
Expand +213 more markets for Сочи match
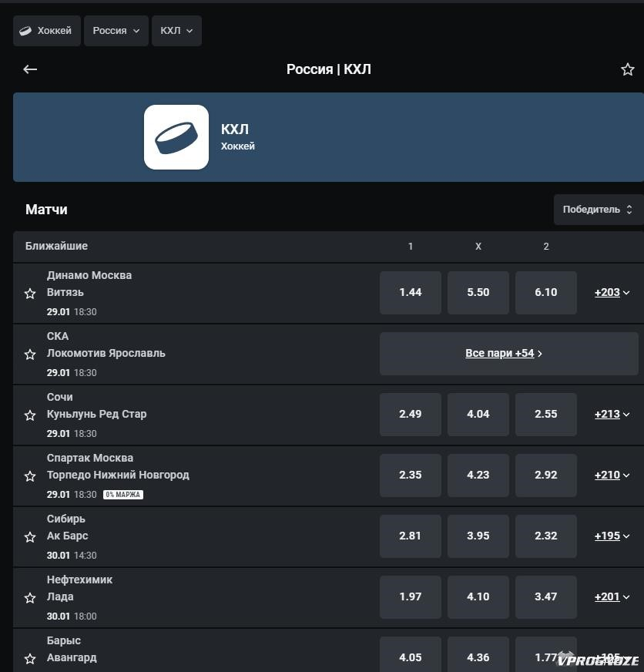[x=612, y=415]
